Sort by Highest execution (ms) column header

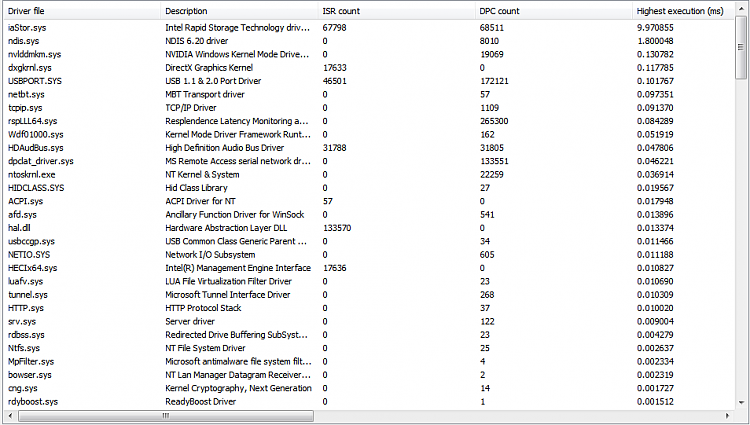coord(683,11)
